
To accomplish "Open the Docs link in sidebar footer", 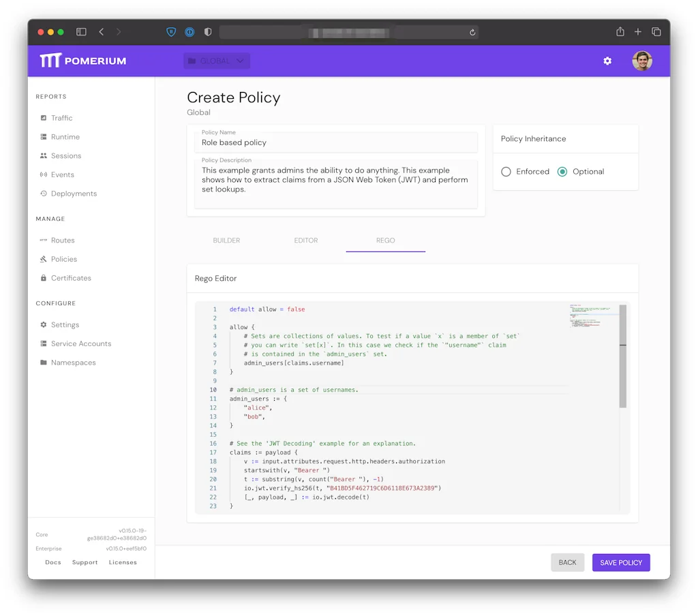I will coord(53,562).
